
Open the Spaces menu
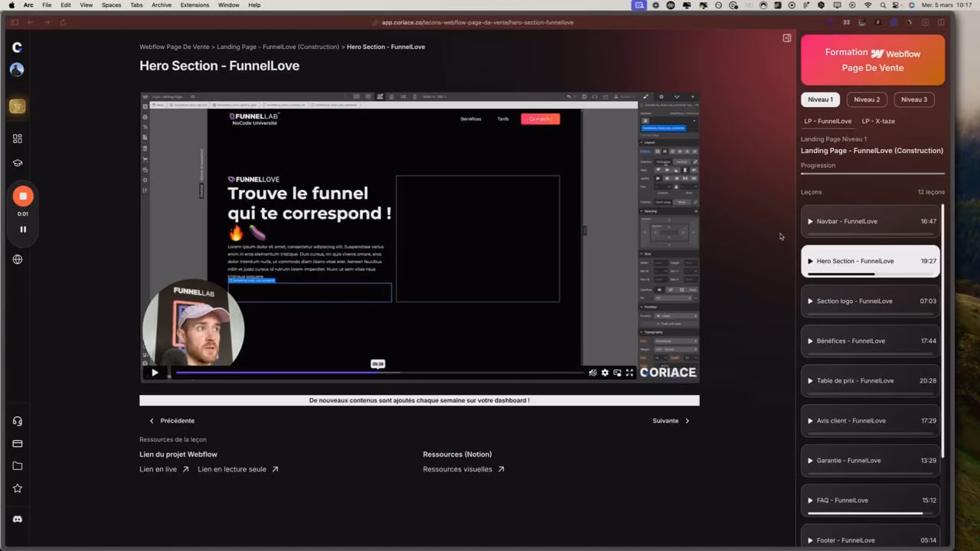coord(112,5)
